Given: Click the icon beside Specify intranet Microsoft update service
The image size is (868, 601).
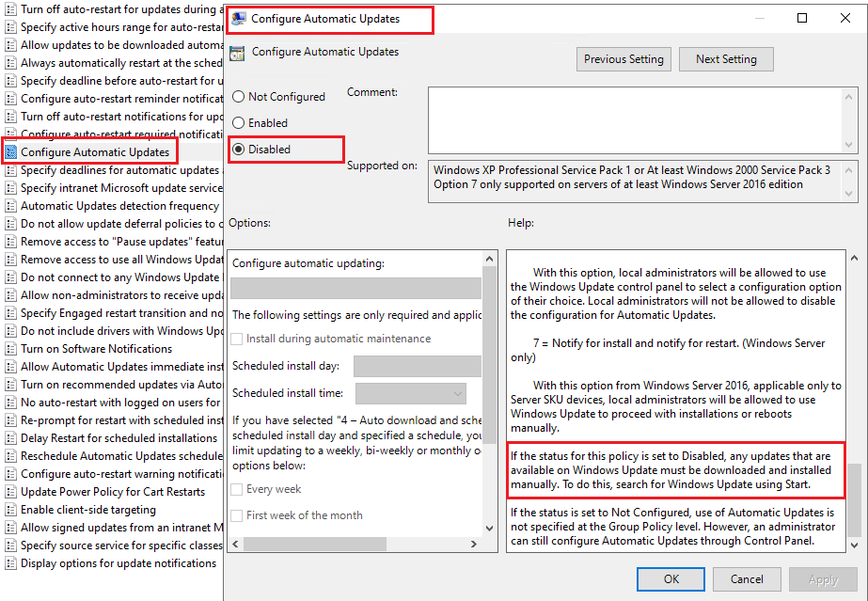Looking at the screenshot, I should pyautogui.click(x=10, y=188).
